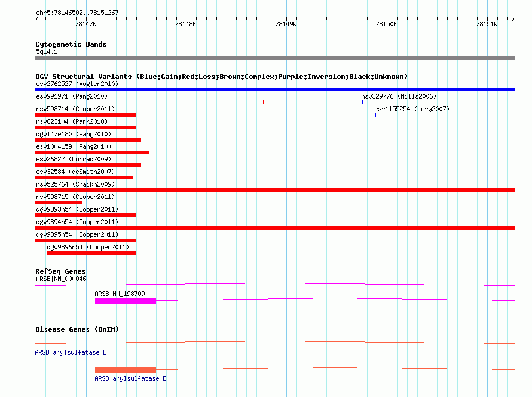Screen dimensions: 532x397
Task: Click the DGV Structural Variants track title
Action: click(x=221, y=77)
